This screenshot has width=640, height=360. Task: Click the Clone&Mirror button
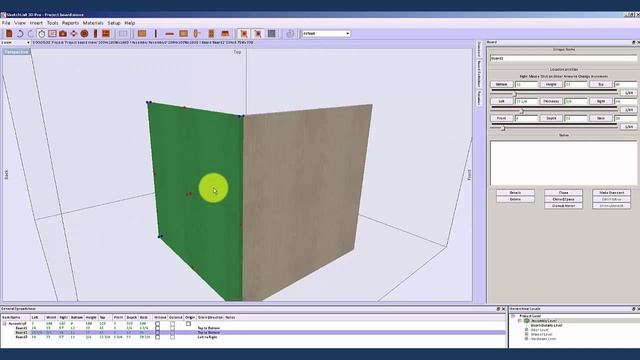[563, 206]
